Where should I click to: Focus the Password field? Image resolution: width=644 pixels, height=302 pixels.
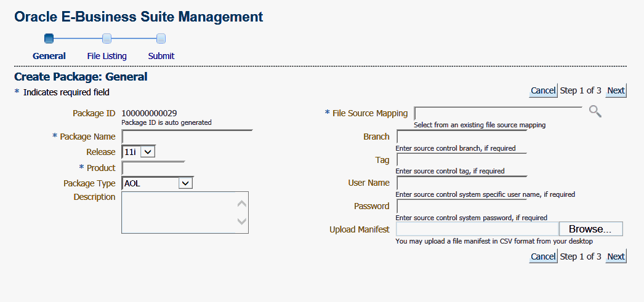pyautogui.click(x=461, y=206)
